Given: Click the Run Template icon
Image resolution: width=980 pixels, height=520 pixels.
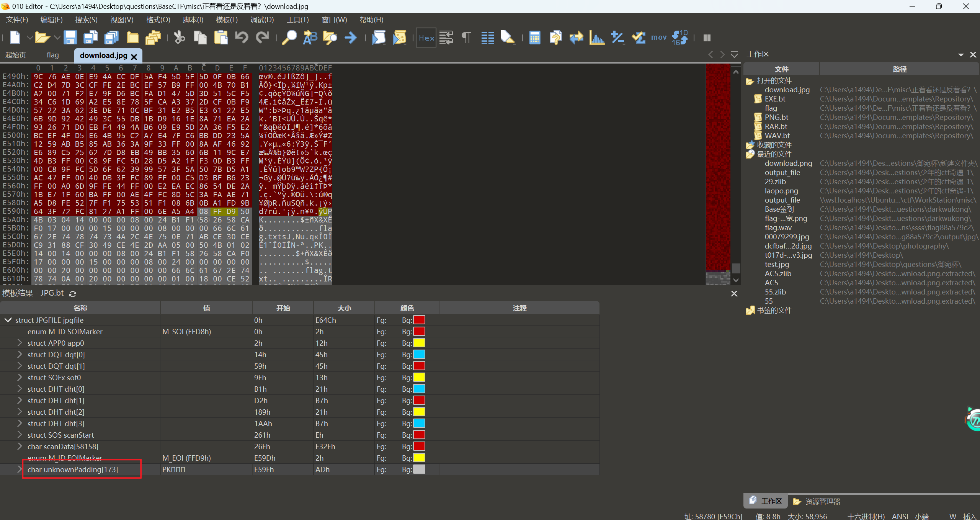Looking at the screenshot, I should pyautogui.click(x=399, y=38).
